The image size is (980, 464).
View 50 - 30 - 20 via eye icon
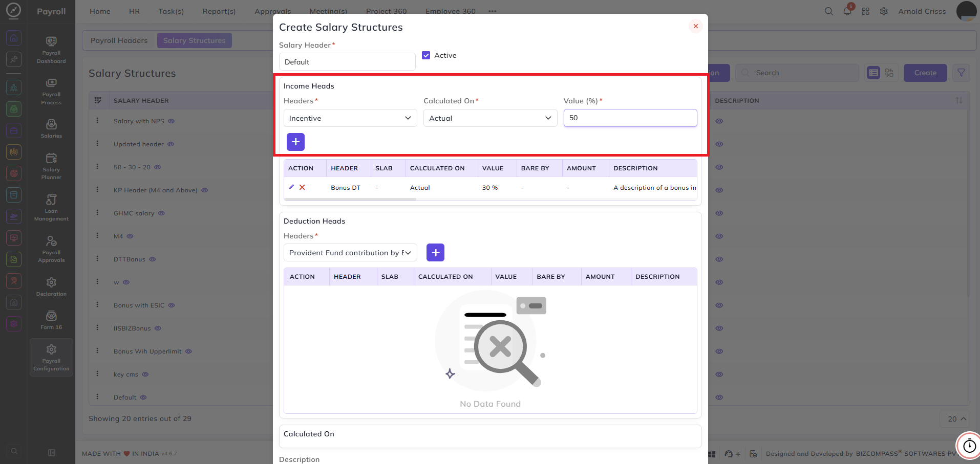158,167
